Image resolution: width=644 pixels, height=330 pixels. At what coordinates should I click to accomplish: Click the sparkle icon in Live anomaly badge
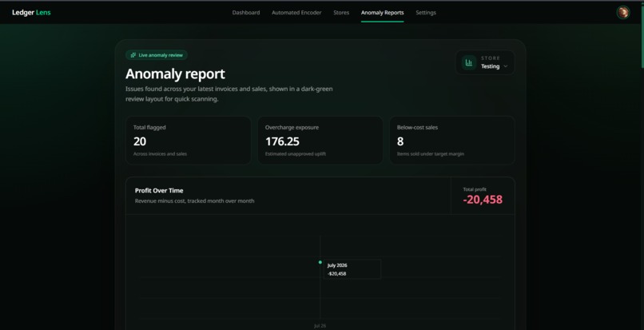133,55
